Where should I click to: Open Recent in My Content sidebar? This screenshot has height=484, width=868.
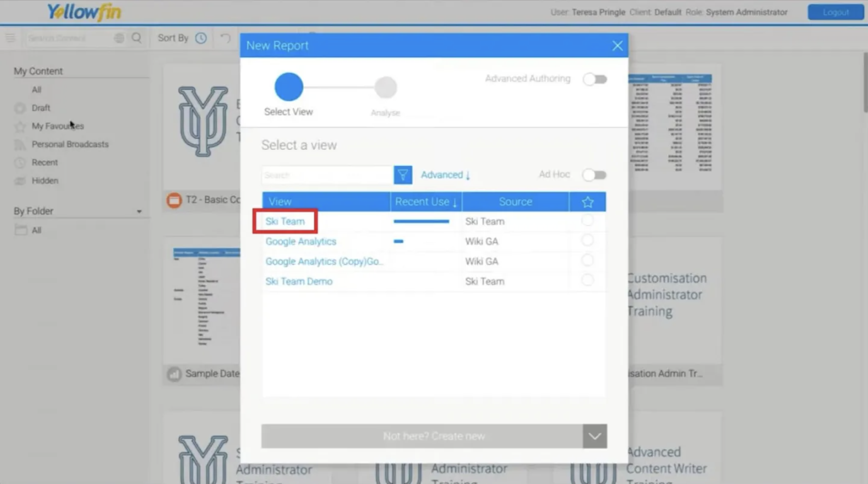44,162
